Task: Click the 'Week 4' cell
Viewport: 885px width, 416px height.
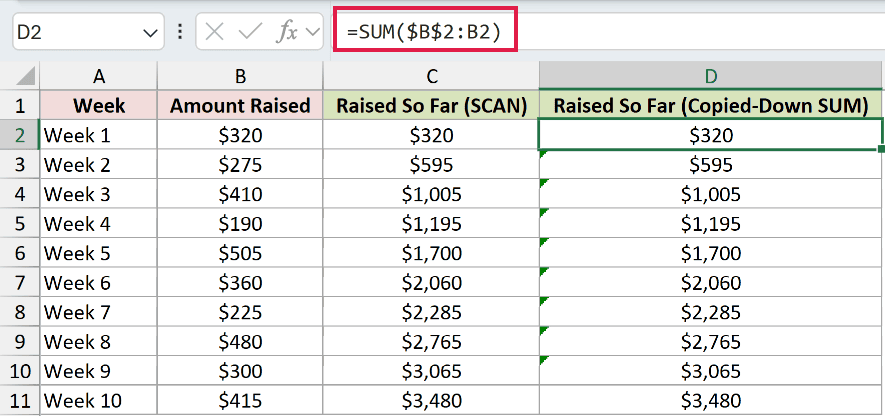Action: (99, 224)
